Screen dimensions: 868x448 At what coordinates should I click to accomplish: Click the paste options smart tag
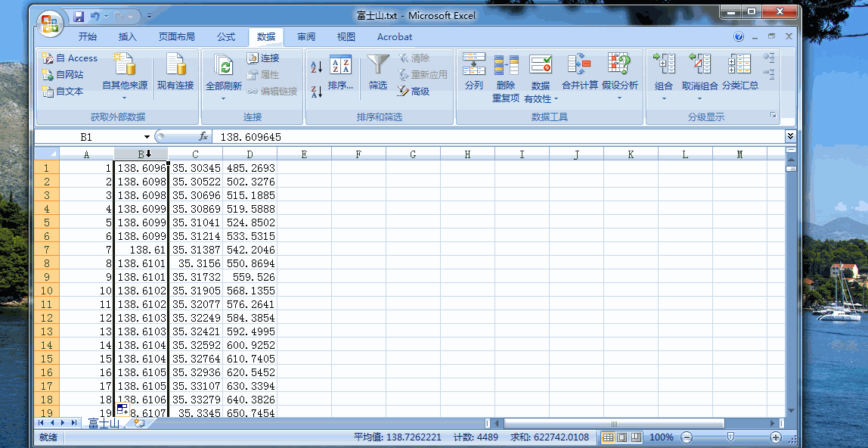(x=122, y=409)
